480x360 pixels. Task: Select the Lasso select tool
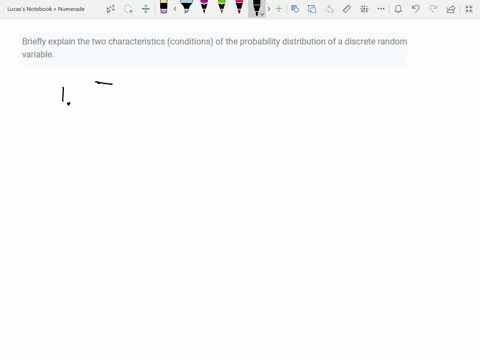click(128, 9)
